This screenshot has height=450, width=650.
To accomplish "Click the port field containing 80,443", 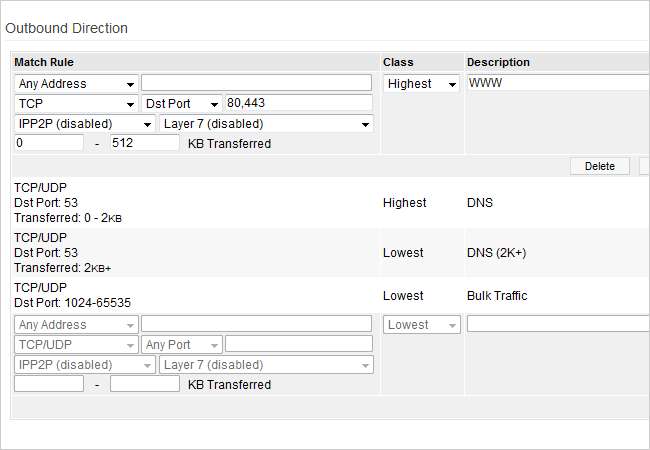I will click(x=298, y=104).
